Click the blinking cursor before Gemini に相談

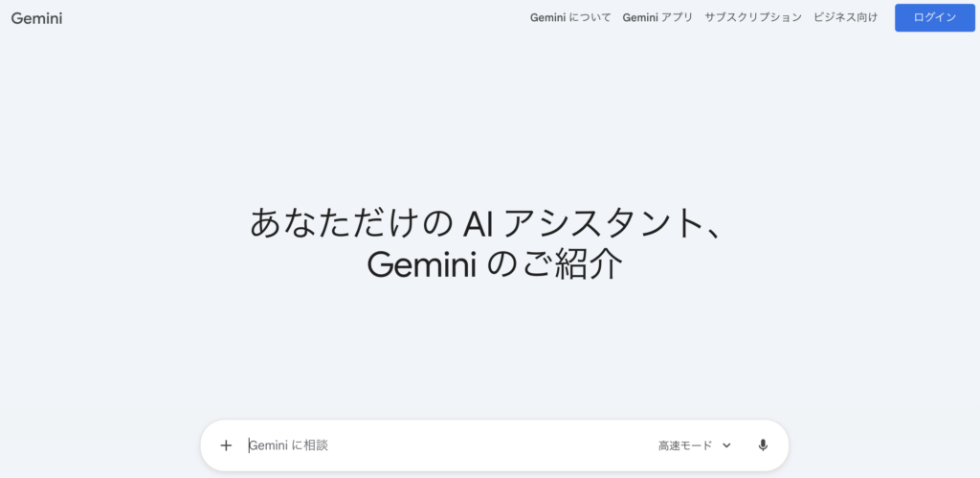click(x=249, y=445)
